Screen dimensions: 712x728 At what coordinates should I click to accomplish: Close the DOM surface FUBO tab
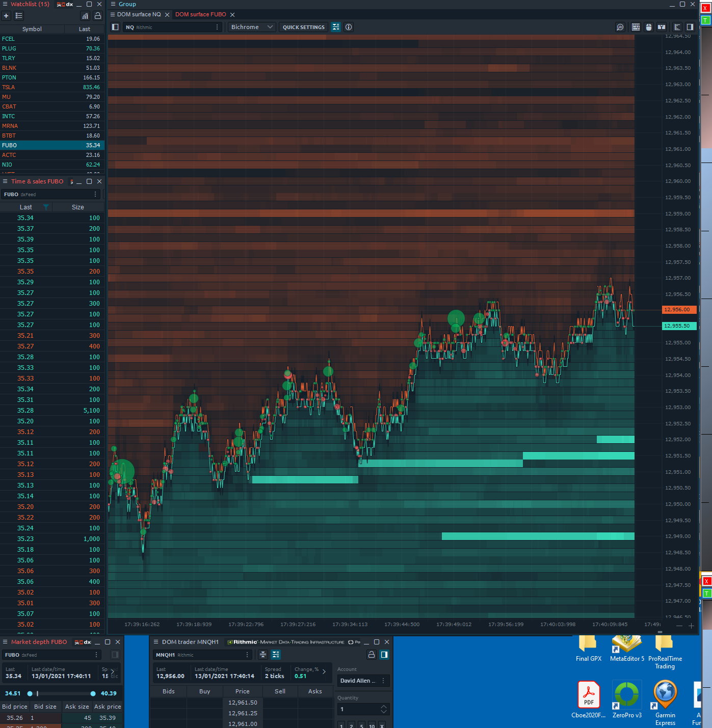(x=232, y=15)
